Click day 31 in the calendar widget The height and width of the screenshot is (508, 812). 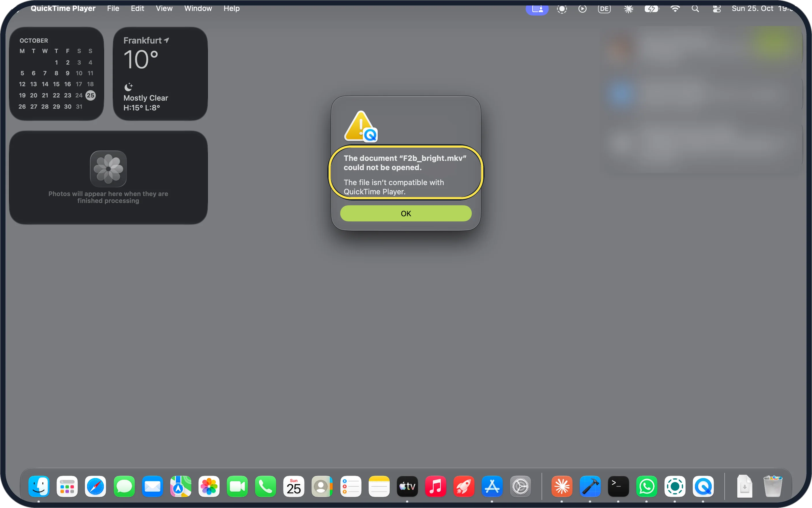(79, 106)
